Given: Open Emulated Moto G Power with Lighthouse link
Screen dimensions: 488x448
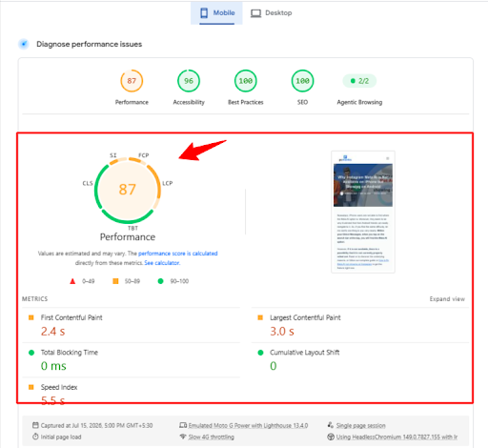Looking at the screenshot, I should click(x=248, y=425).
